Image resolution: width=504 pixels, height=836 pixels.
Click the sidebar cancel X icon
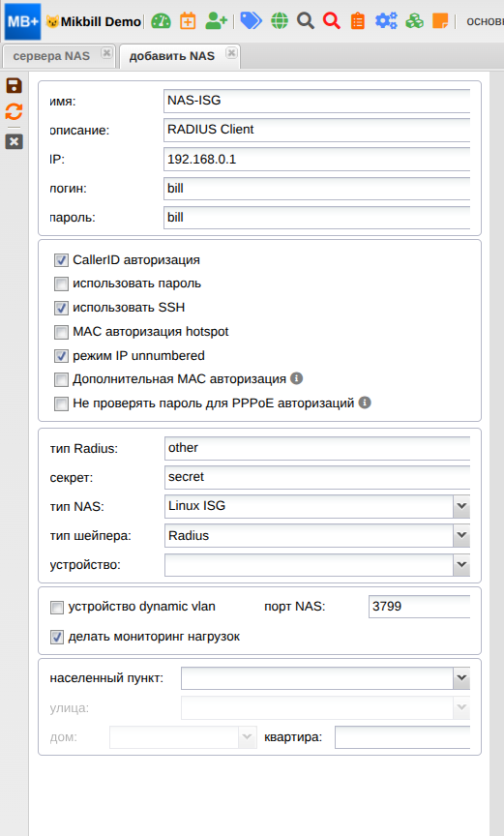click(14, 142)
